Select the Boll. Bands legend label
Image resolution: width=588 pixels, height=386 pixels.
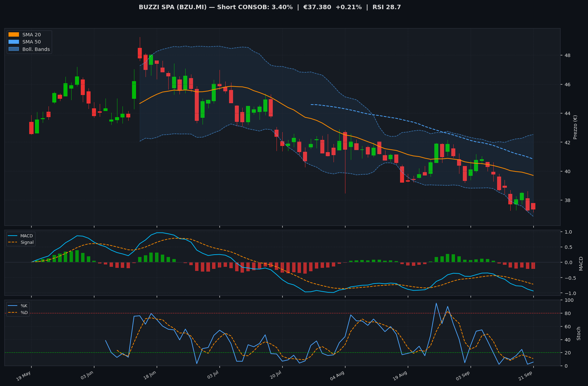pyautogui.click(x=36, y=49)
